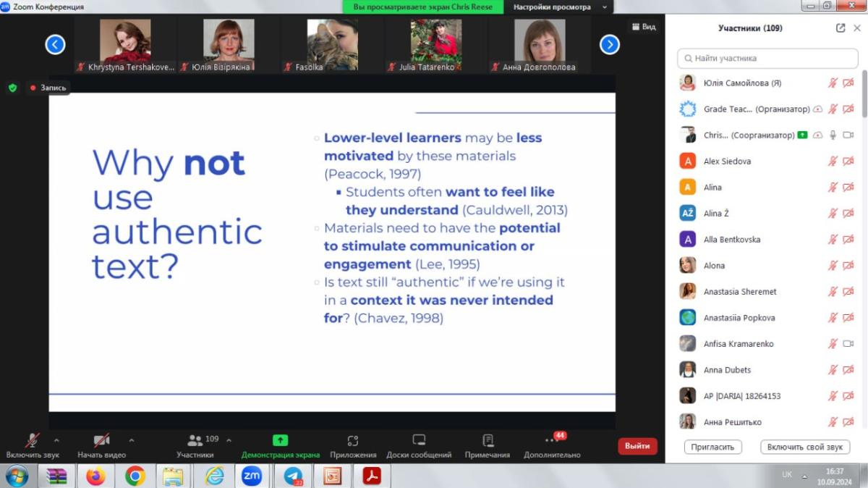This screenshot has height=488, width=868.
Task: Open Whiteboards (Доски сообщений) icon
Action: [419, 441]
